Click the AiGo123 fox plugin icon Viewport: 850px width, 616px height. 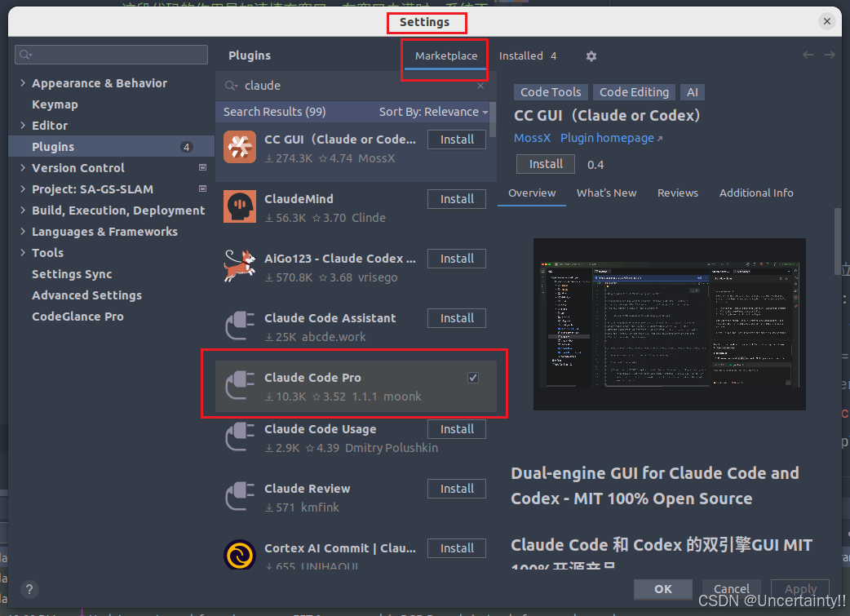pyautogui.click(x=240, y=266)
